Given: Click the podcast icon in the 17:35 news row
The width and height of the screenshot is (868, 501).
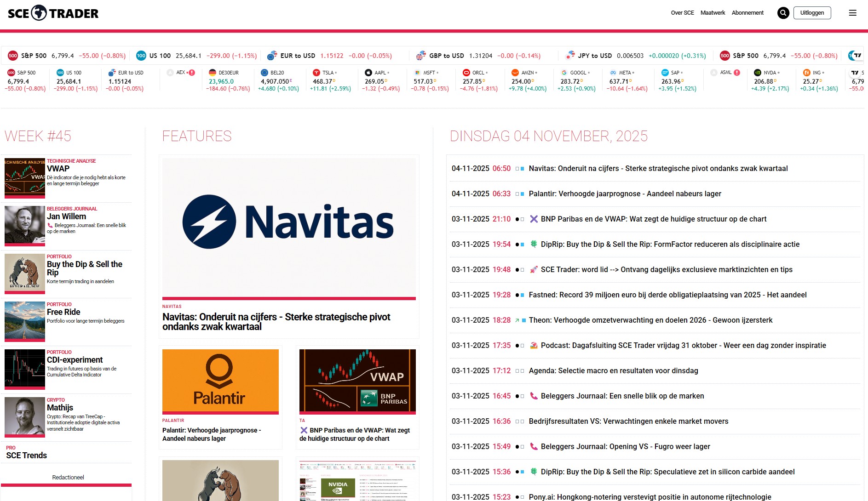Looking at the screenshot, I should tap(534, 345).
